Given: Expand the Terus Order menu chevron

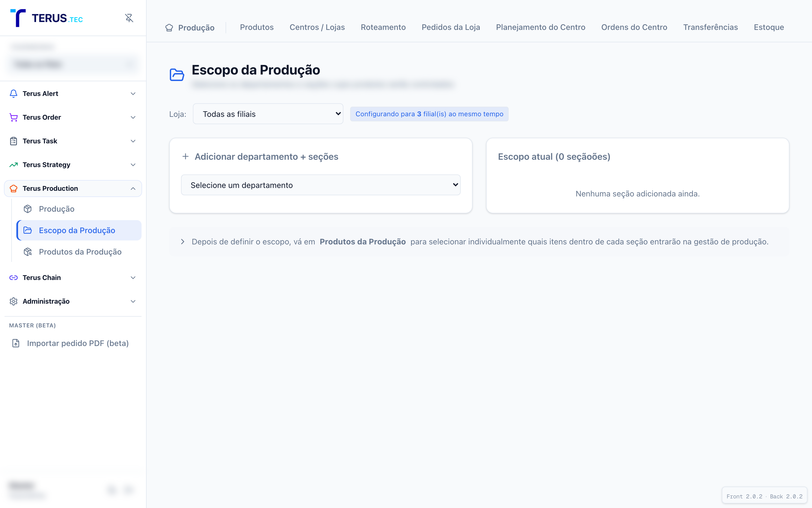Looking at the screenshot, I should [133, 117].
